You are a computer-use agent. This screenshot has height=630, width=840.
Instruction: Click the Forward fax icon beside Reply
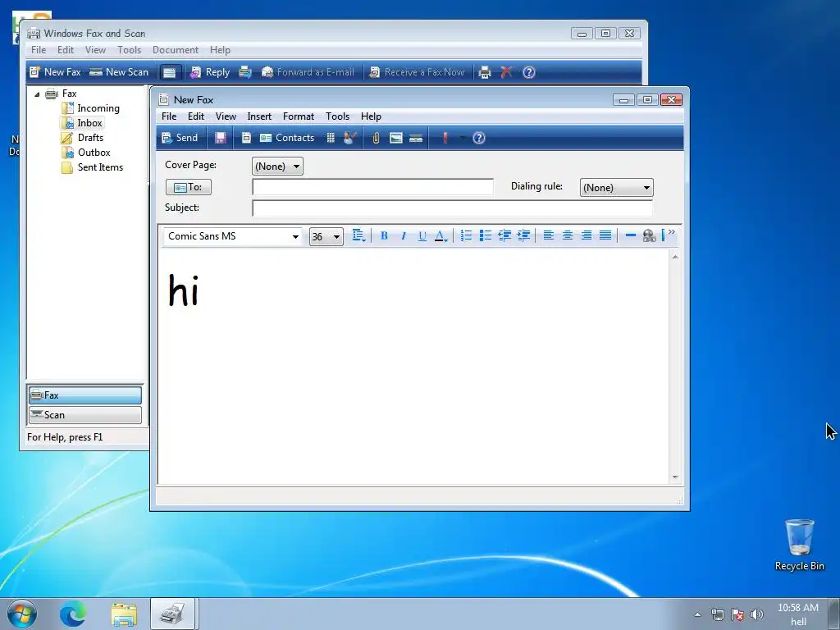pos(245,72)
